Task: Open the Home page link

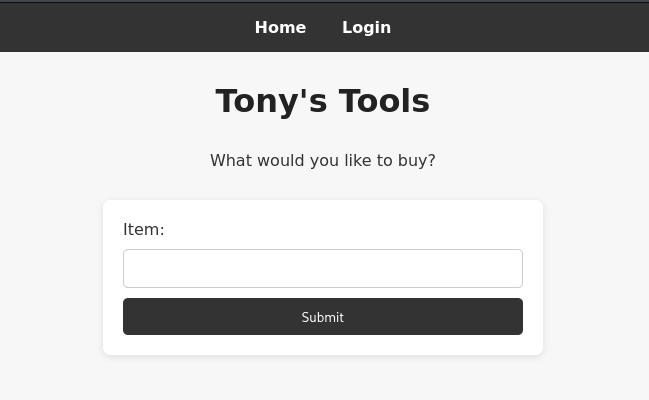Action: pyautogui.click(x=280, y=27)
